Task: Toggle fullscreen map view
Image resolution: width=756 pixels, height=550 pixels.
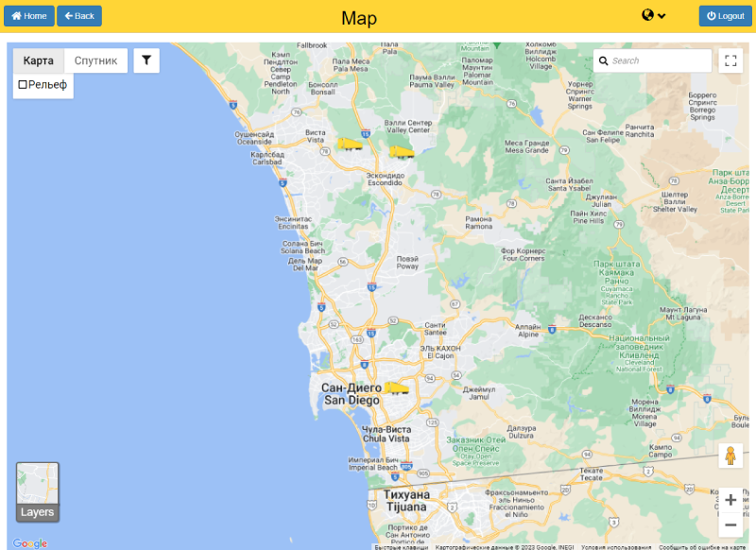Action: pos(730,60)
